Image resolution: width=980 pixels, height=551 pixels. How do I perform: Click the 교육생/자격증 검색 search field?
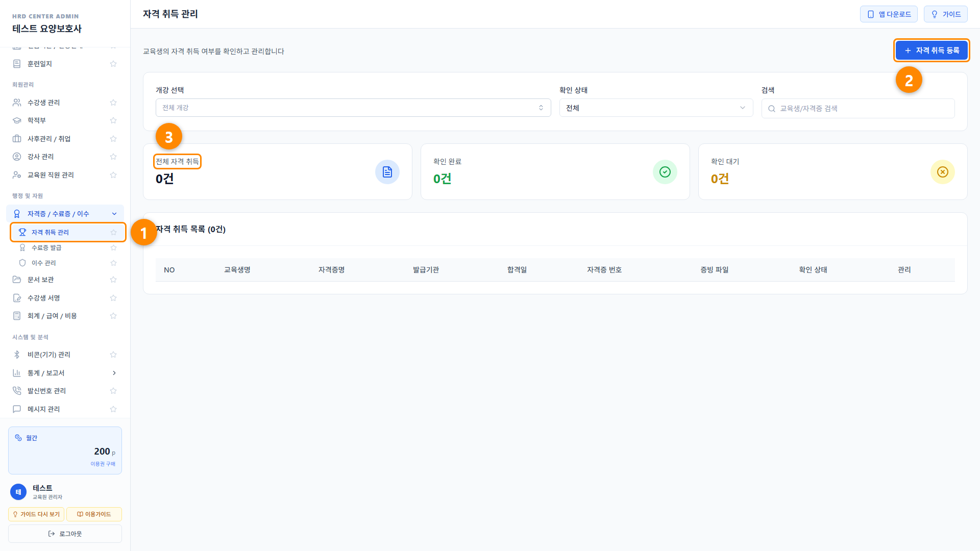tap(858, 108)
